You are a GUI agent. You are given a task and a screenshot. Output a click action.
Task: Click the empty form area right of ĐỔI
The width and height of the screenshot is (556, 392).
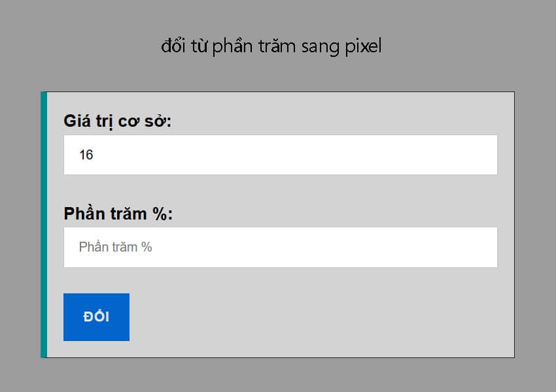point(314,317)
